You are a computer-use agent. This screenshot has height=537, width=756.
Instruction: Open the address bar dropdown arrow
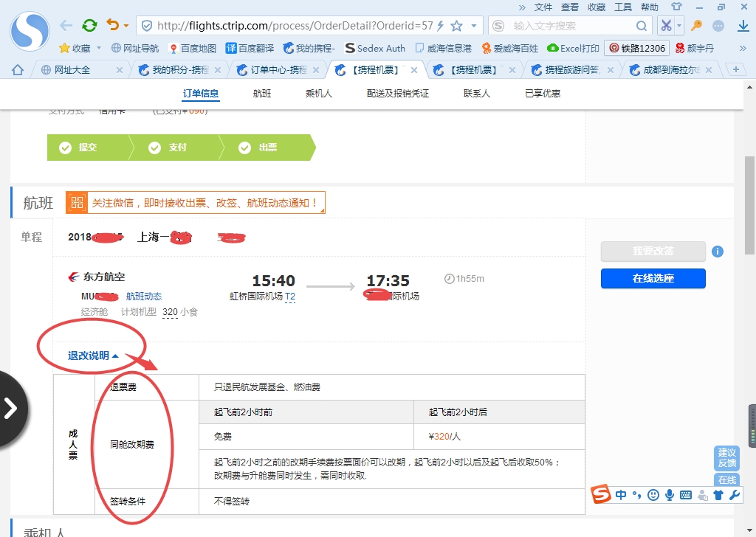click(474, 26)
